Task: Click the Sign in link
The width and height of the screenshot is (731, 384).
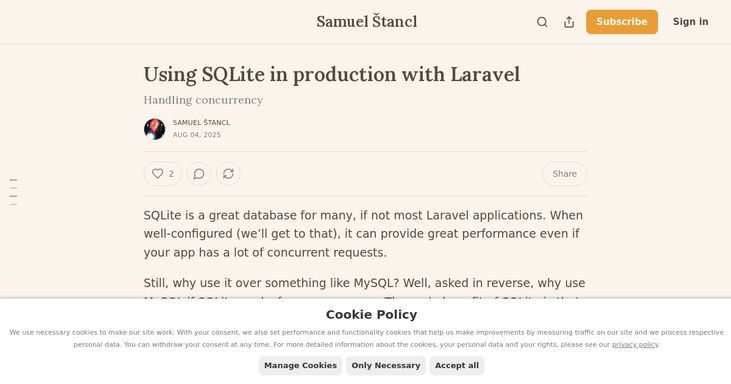Action: 690,22
